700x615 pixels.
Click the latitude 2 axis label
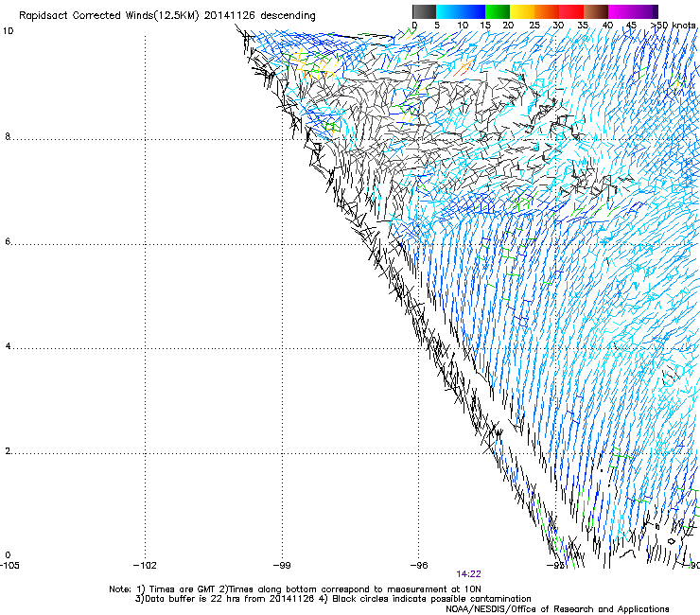tap(8, 451)
